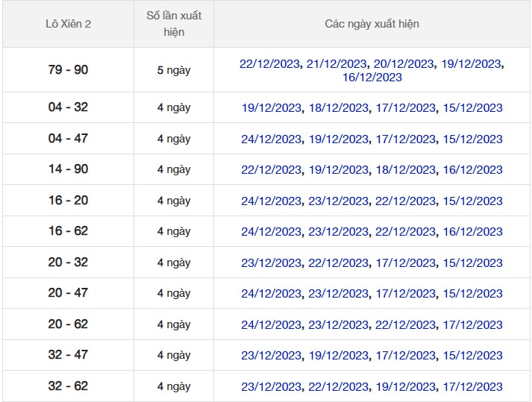Click the "5 ngày" count cell
Viewport: 532px width, 402px height.
[173, 70]
